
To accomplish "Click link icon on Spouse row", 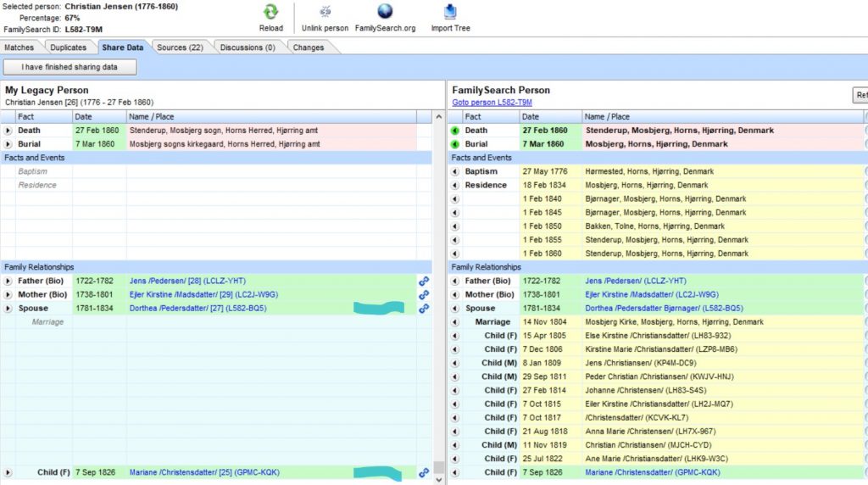I will [x=424, y=309].
